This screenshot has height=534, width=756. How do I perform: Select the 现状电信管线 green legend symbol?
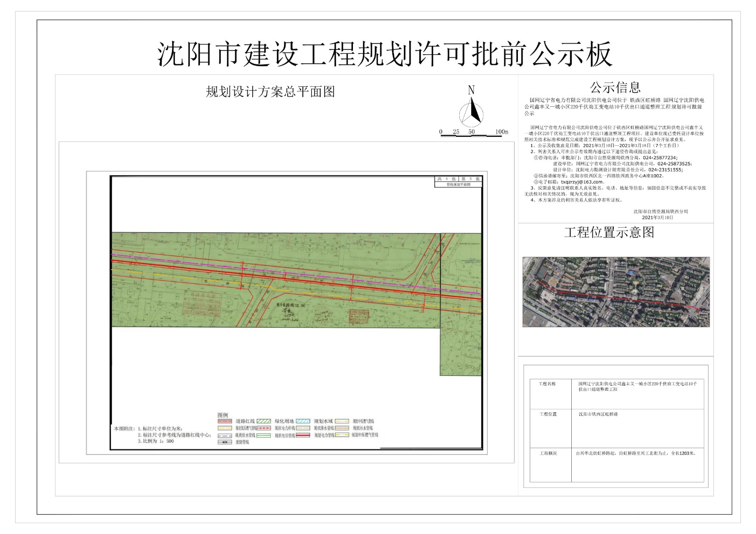(264, 435)
